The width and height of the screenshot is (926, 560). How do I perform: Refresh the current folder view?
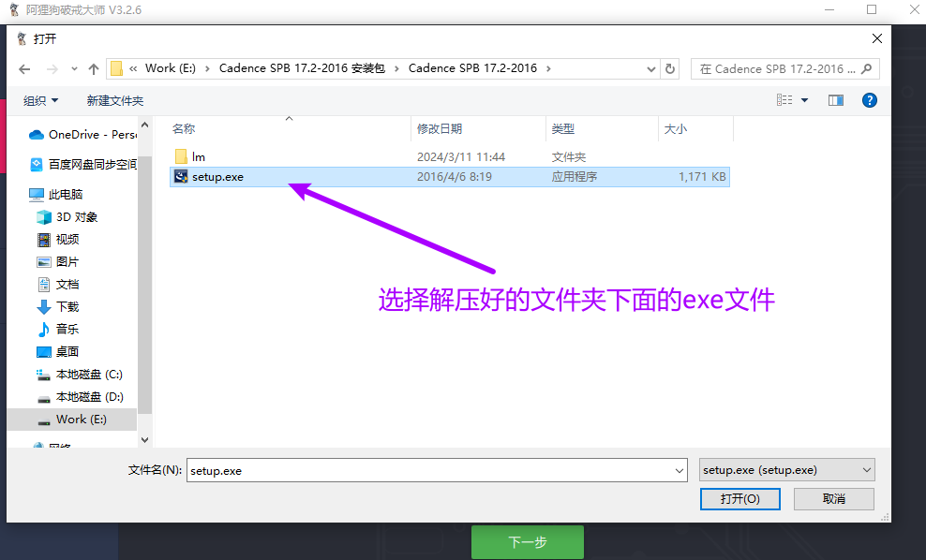[670, 69]
